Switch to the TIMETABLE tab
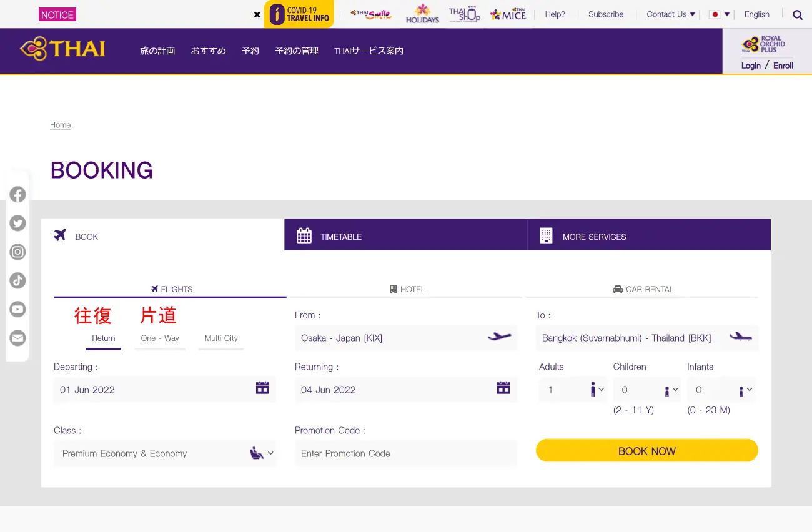This screenshot has height=532, width=812. 406,235
